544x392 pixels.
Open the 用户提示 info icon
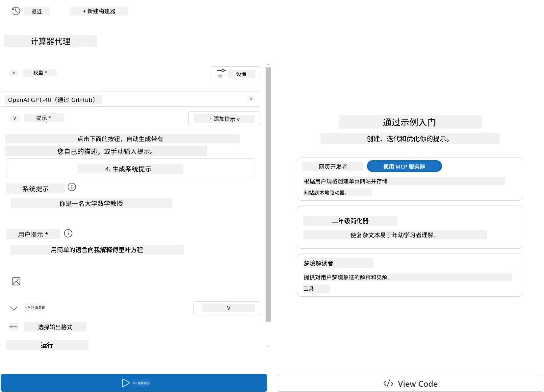tap(68, 233)
